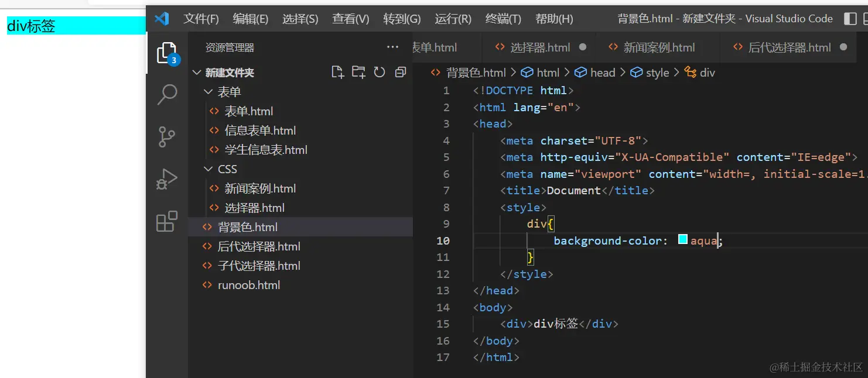
Task: Click the New Folder icon in explorer
Action: 358,72
